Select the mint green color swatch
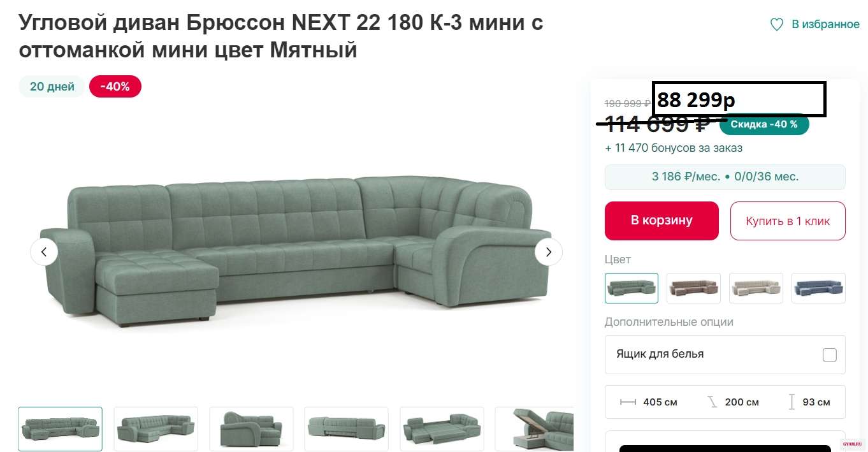The image size is (868, 452). 632,288
